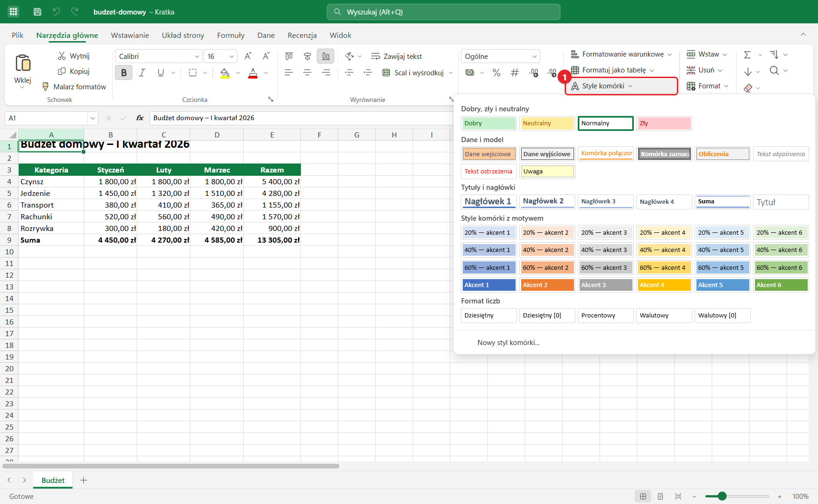Open the Plik menu
This screenshot has width=818, height=504.
[18, 35]
